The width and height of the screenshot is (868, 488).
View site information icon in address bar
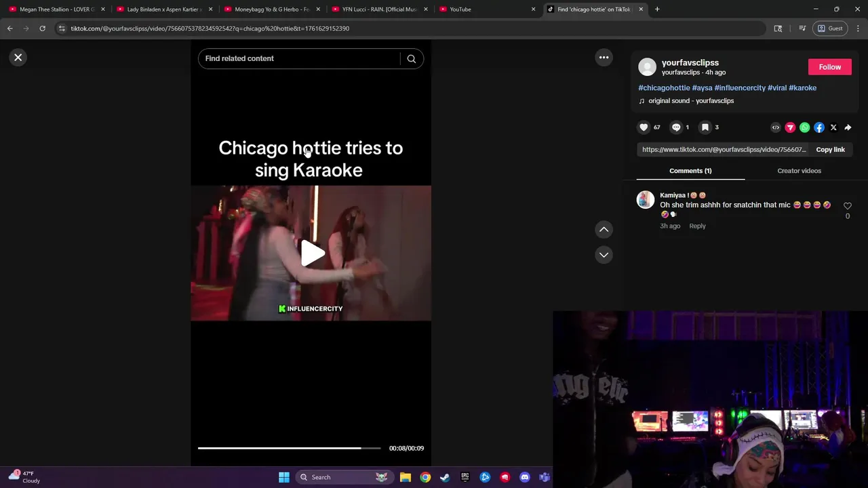[62, 28]
